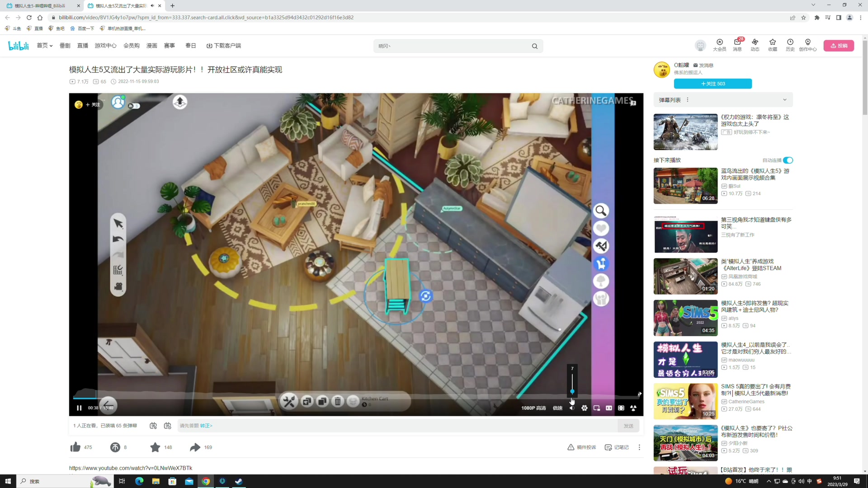Mute the video using the volume icon
The image size is (868, 488).
pyautogui.click(x=572, y=408)
